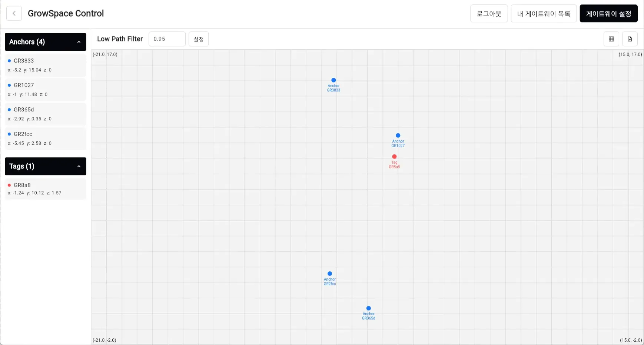Click the file export icon
This screenshot has height=345, width=644.
[630, 39]
